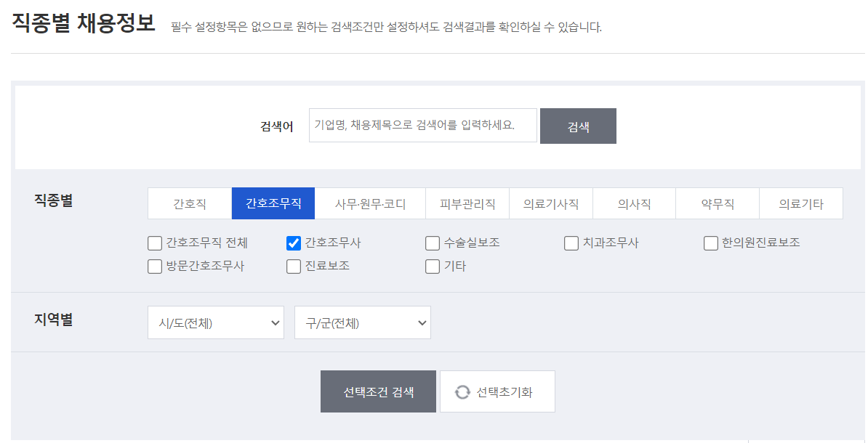Select the 사무·원무·코디 category
This screenshot has height=443, width=868.
coord(370,203)
